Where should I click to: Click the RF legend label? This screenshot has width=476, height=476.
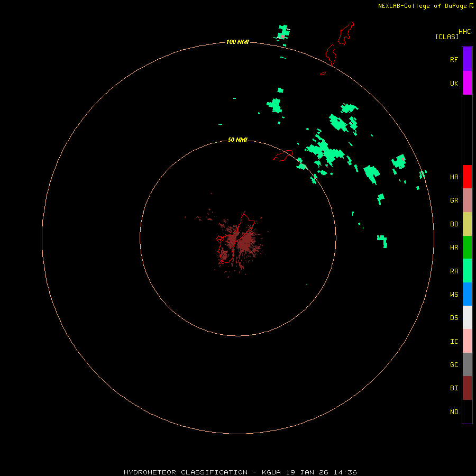pyautogui.click(x=454, y=59)
